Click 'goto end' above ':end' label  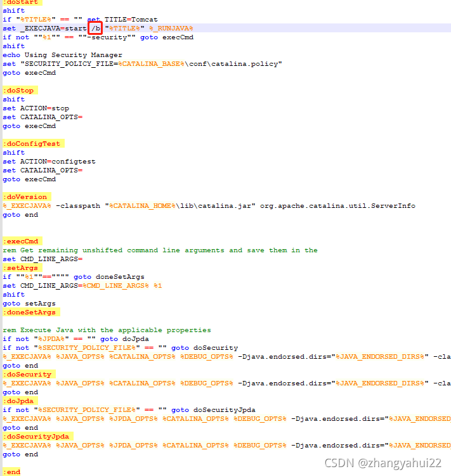pyautogui.click(x=20, y=454)
